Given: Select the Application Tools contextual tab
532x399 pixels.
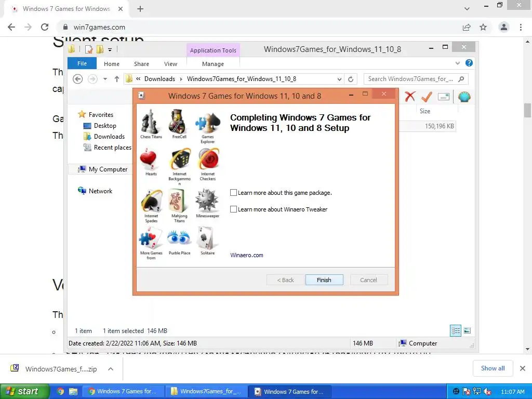Looking at the screenshot, I should (x=213, y=50).
